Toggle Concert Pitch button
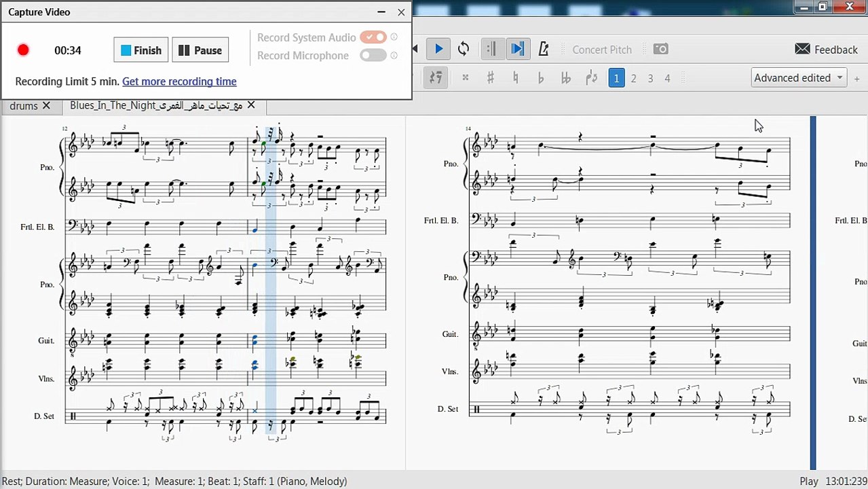Viewport: 868px width, 489px height. (602, 50)
